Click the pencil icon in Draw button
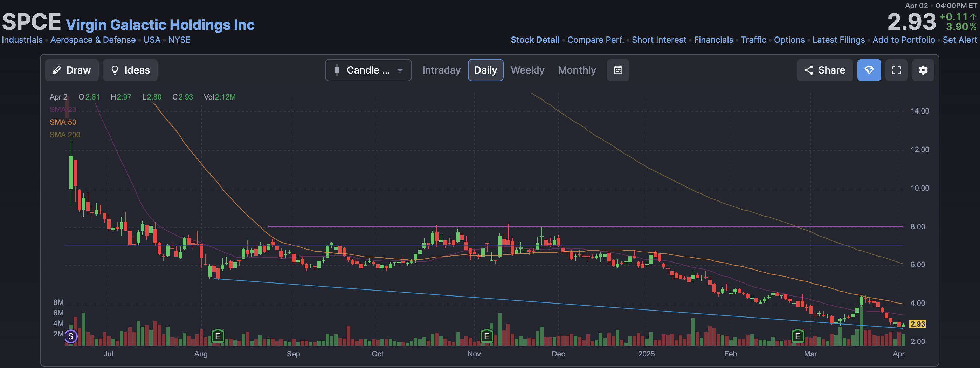980x368 pixels. 56,70
